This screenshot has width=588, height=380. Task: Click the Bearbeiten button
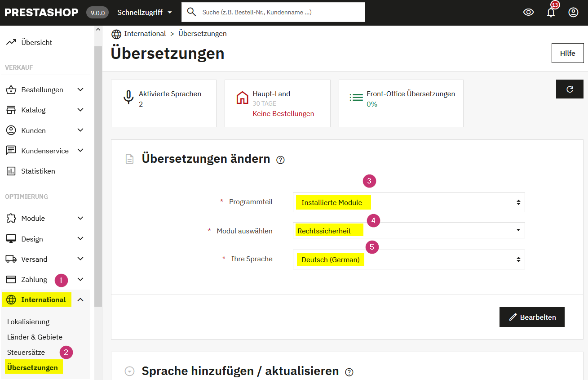point(532,317)
